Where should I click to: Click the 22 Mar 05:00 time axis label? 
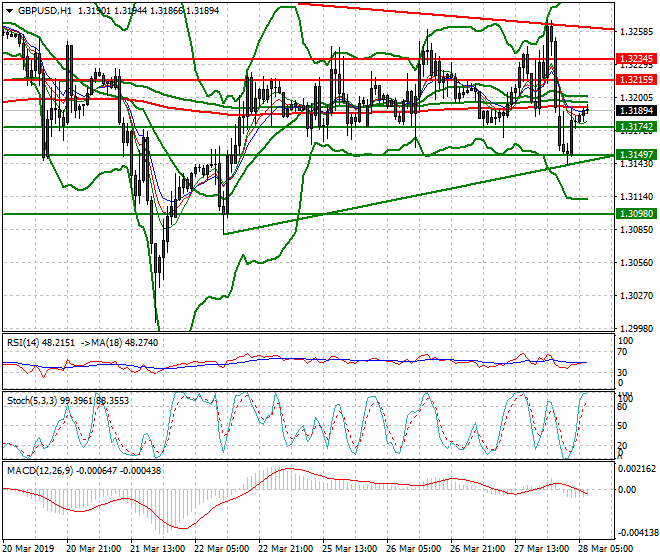pos(222,549)
